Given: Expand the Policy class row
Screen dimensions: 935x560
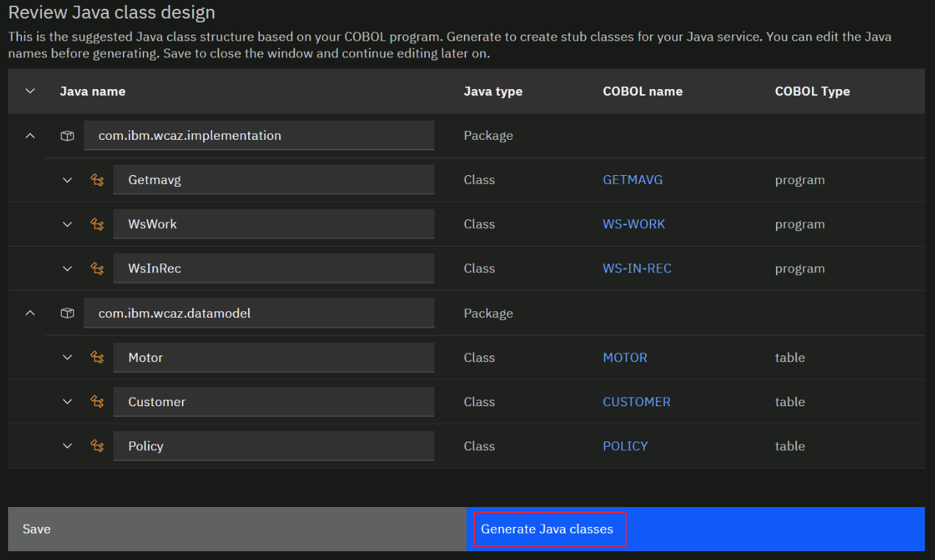Looking at the screenshot, I should click(68, 446).
